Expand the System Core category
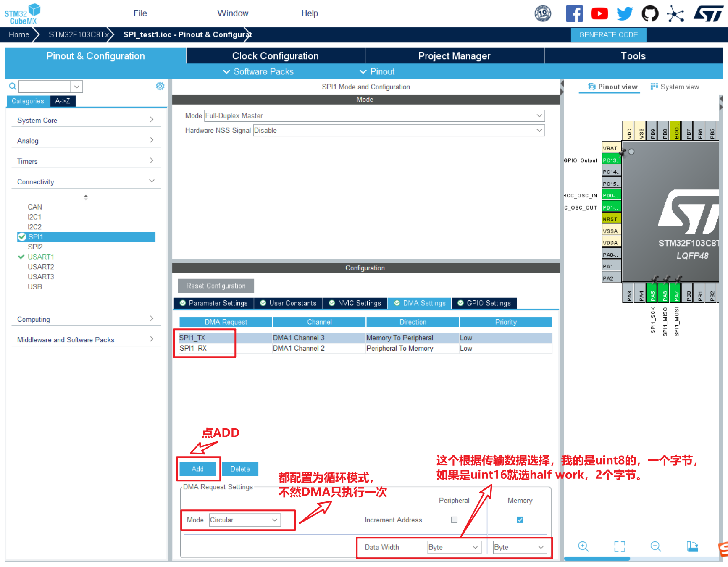This screenshot has height=567, width=728. pos(86,120)
